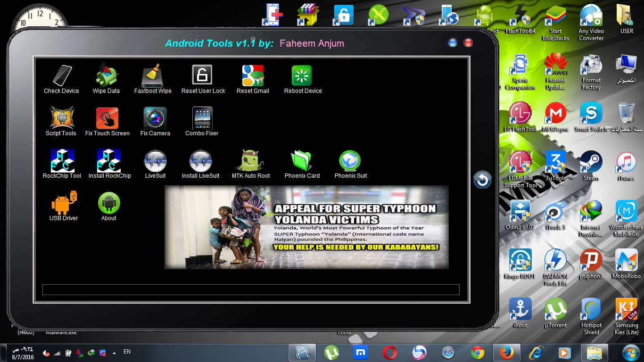Select Internet Download Manager shortcut
Screen dimensions: 644x362
[x=591, y=219]
